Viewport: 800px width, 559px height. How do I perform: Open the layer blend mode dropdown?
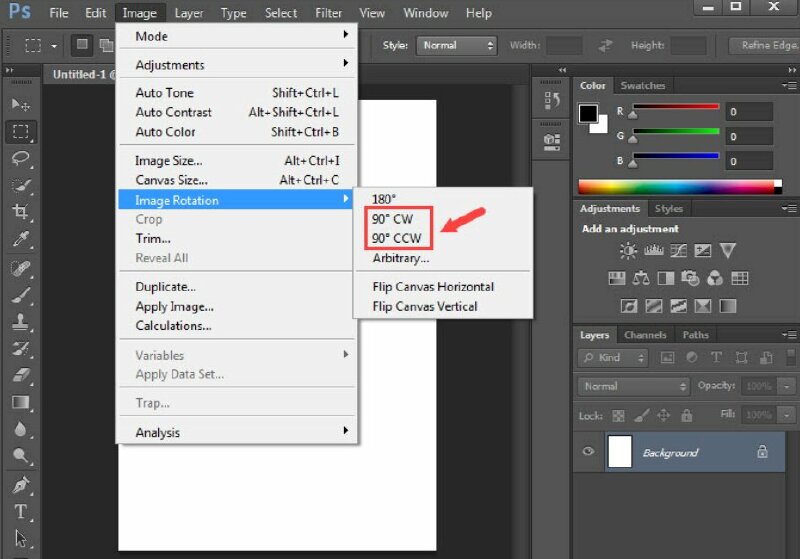[634, 386]
